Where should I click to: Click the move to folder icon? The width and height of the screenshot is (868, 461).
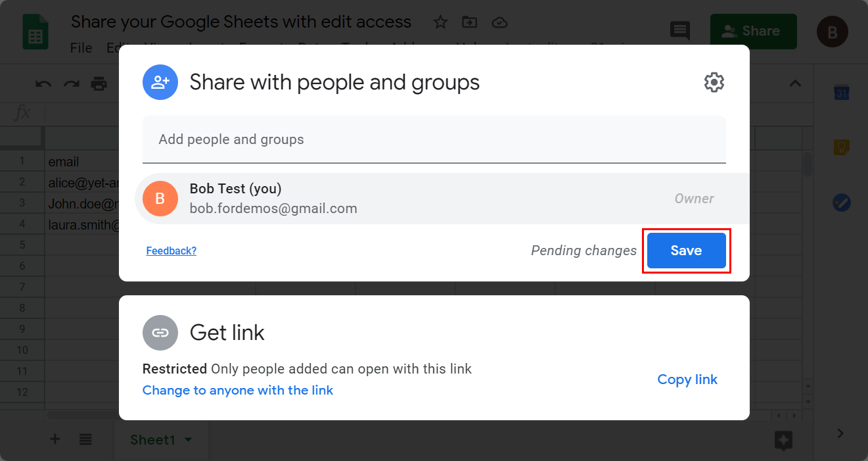pos(470,22)
